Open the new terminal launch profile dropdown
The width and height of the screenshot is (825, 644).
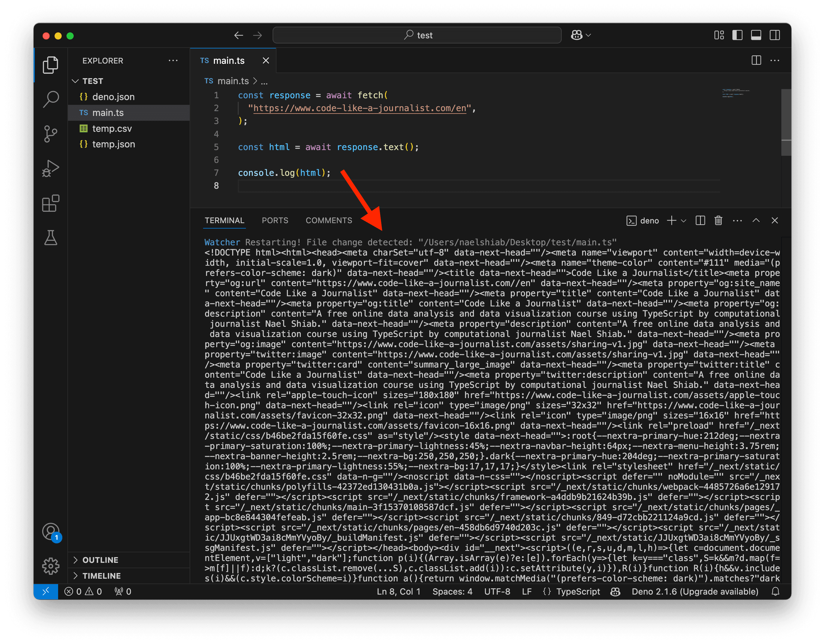[683, 221]
